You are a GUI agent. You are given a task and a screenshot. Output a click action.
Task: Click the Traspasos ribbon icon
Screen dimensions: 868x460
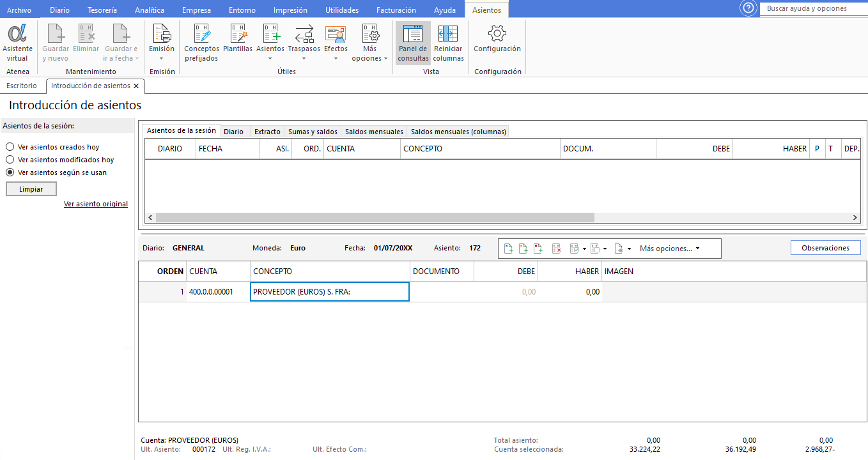pos(304,33)
